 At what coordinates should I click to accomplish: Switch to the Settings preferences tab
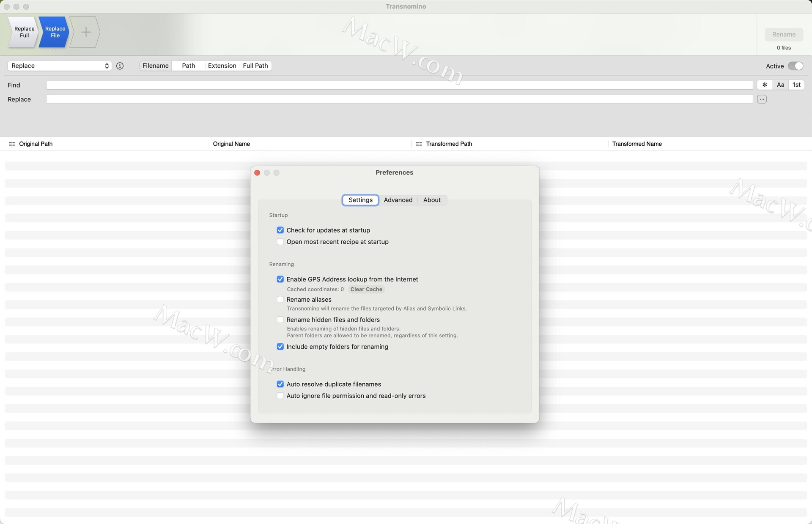pos(360,200)
